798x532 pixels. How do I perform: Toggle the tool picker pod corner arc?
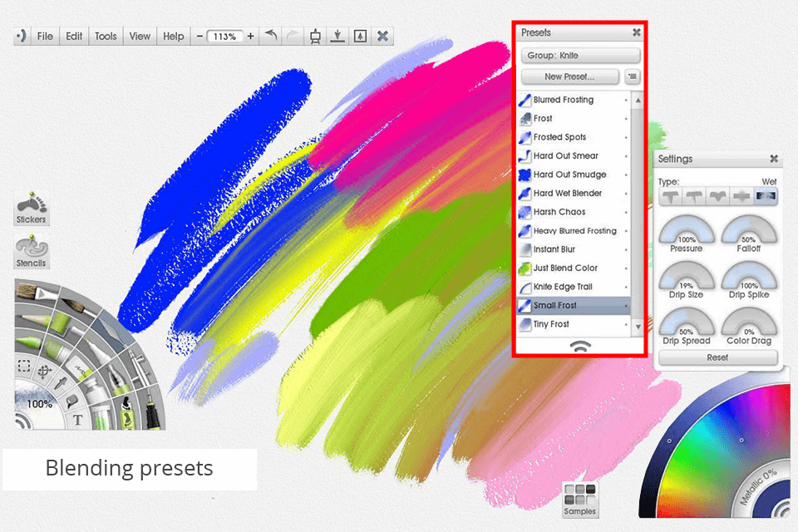coord(23,421)
